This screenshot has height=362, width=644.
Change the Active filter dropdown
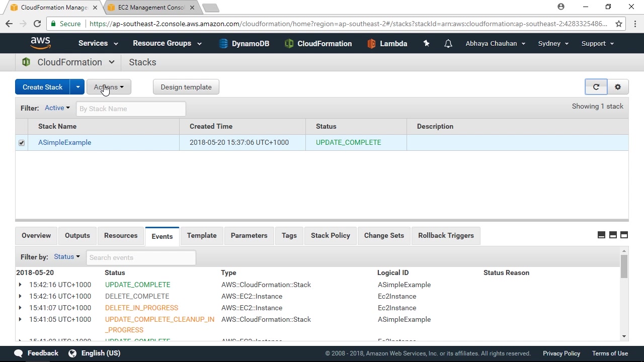57,108
